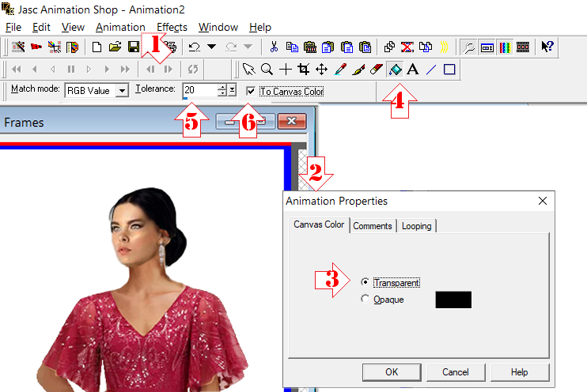This screenshot has width=587, height=392.
Task: Click the Save floppy disk icon
Action: (134, 47)
